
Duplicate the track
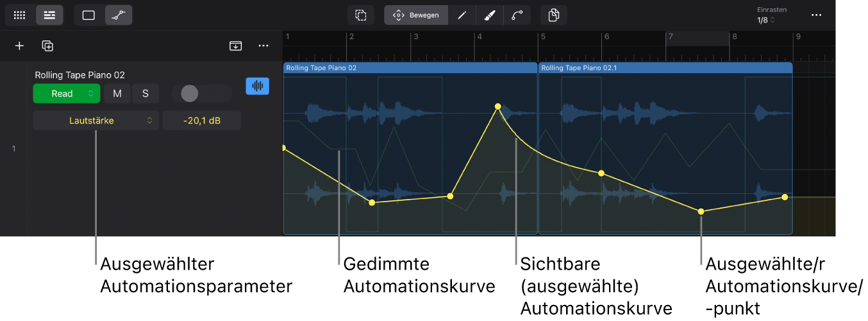(47, 46)
